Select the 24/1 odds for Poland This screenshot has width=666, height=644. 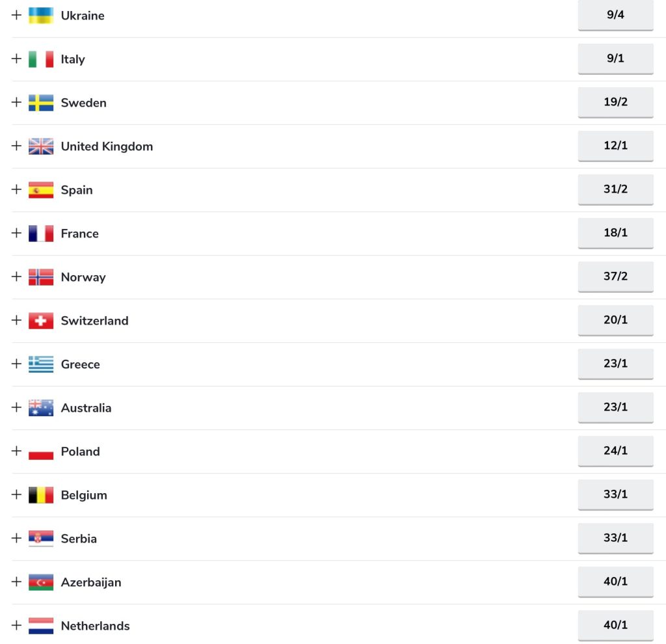pyautogui.click(x=615, y=451)
